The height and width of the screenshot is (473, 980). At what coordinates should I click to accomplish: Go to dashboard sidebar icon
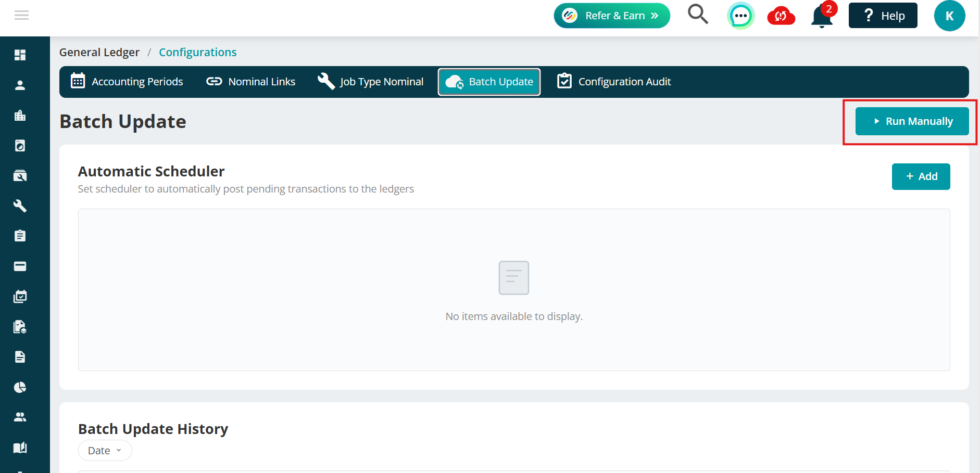click(x=20, y=55)
